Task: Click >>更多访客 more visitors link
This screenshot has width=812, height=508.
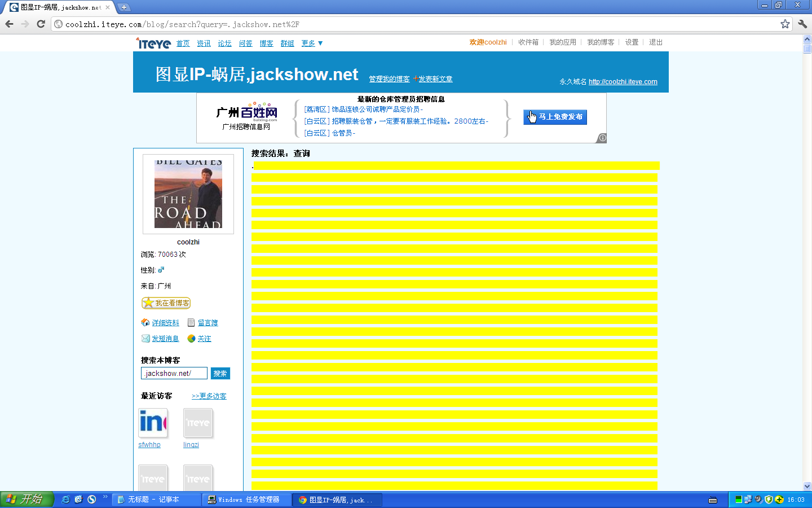Action: 209,396
